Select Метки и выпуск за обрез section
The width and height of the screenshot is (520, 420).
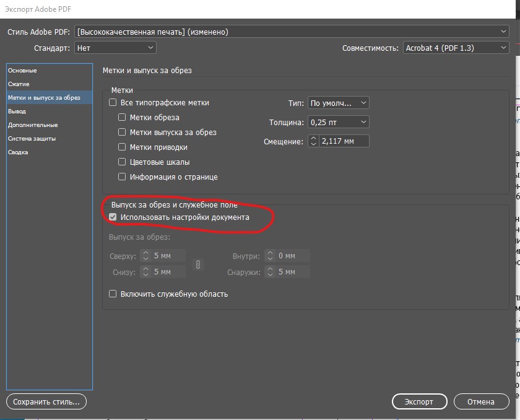(x=50, y=97)
